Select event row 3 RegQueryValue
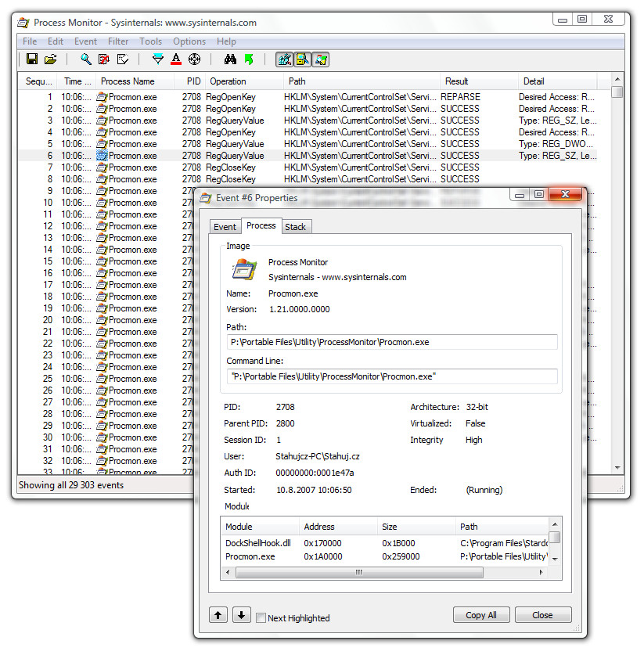The height and width of the screenshot is (655, 644). pos(308,121)
